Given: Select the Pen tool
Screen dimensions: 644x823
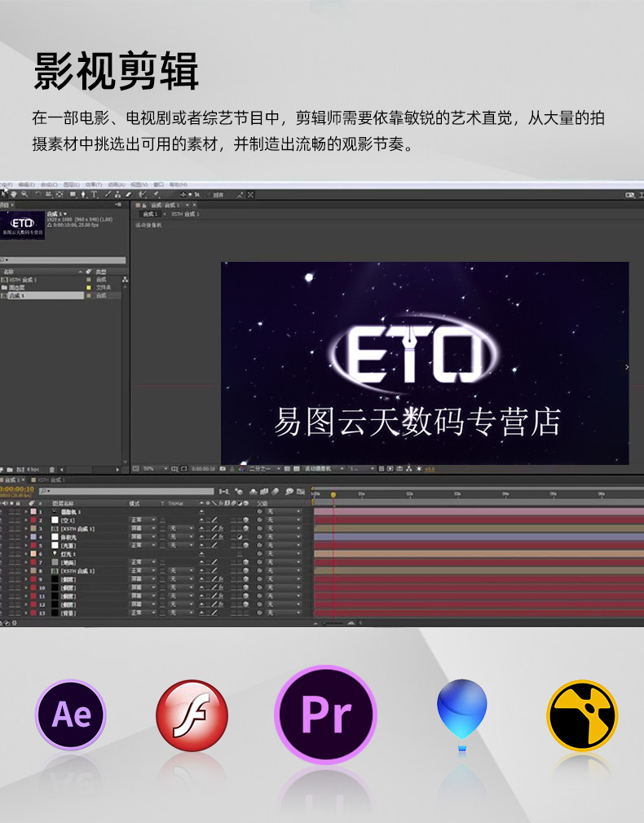Looking at the screenshot, I should 83,195.
